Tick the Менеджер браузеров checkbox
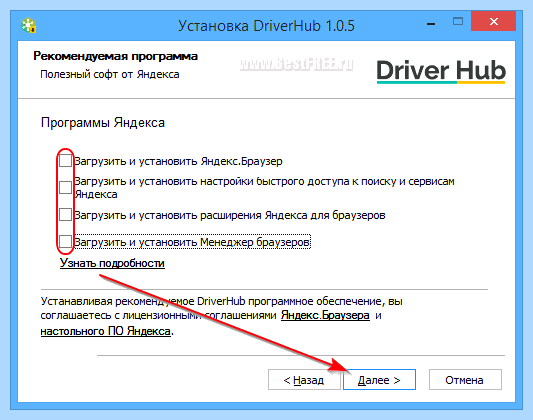The image size is (533, 420). point(65,242)
